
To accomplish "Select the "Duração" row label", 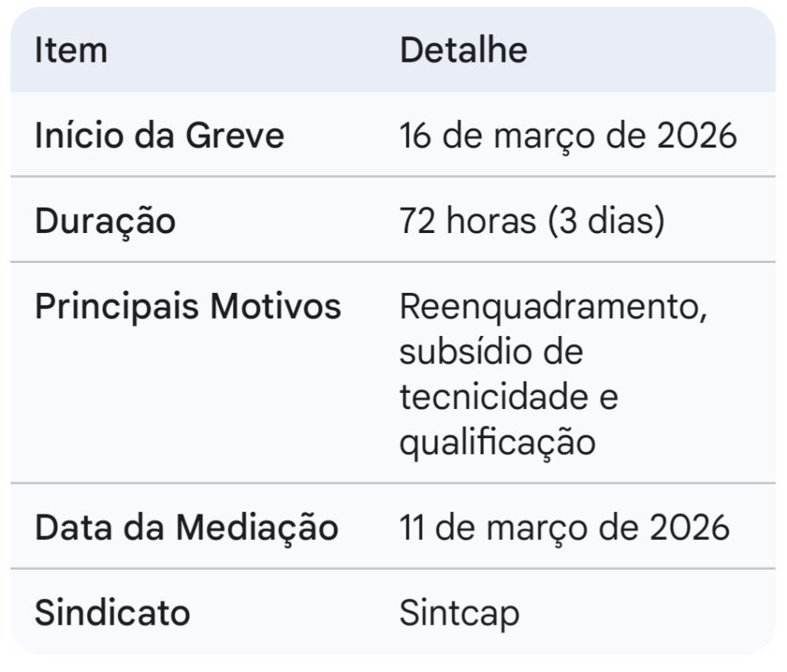I will 105,221.
